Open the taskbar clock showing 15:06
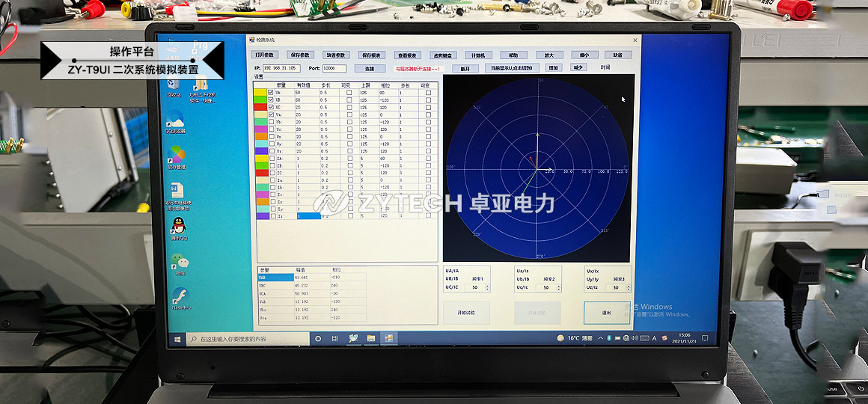 click(684, 338)
